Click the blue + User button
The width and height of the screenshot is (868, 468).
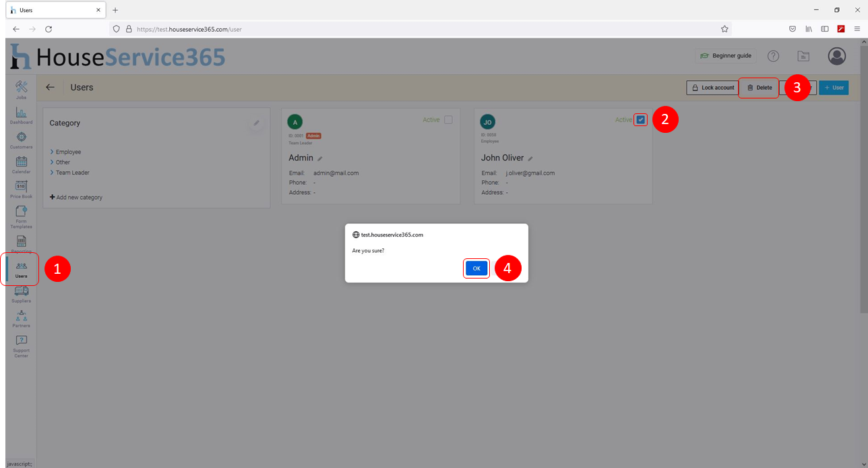(834, 88)
